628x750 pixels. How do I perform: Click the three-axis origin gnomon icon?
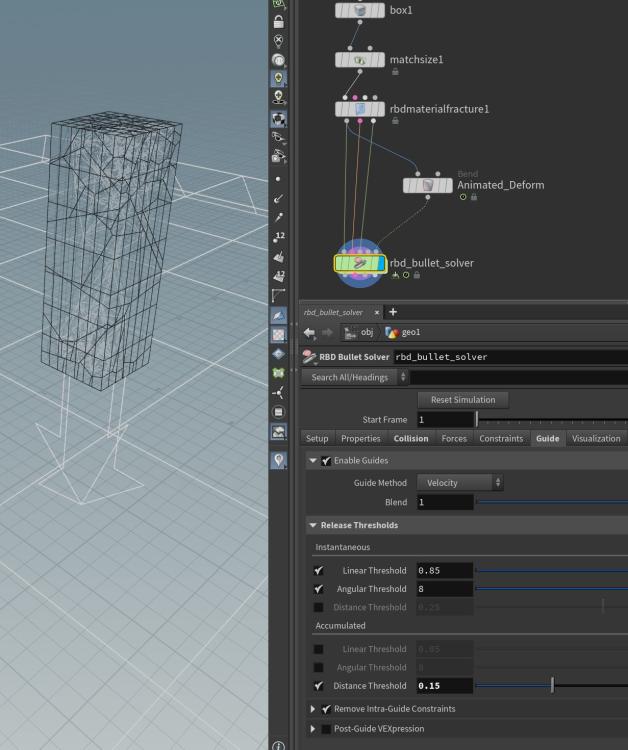pyautogui.click(x=278, y=393)
